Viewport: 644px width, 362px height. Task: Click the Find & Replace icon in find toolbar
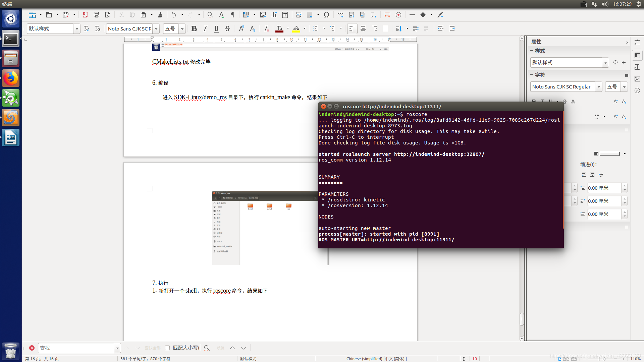[x=207, y=348]
